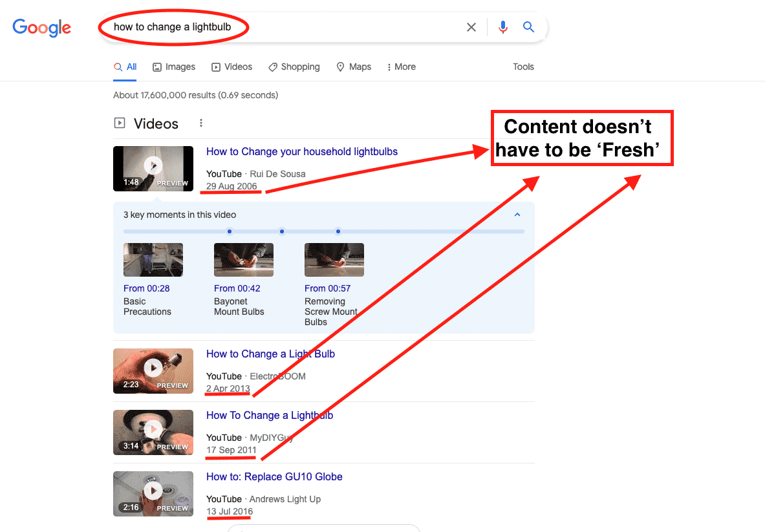
Task: Open the How to Change a Light Bulb link
Action: click(x=270, y=354)
